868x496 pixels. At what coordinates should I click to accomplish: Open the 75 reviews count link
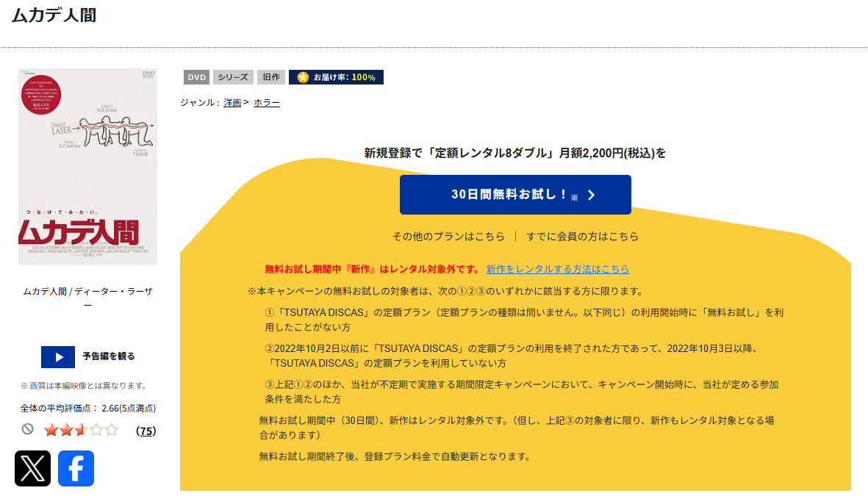[x=146, y=431]
